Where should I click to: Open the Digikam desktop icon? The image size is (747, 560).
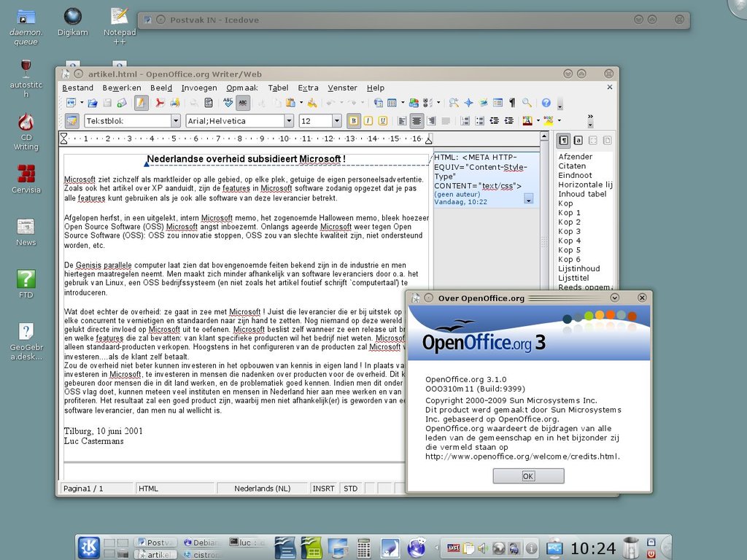tap(73, 23)
